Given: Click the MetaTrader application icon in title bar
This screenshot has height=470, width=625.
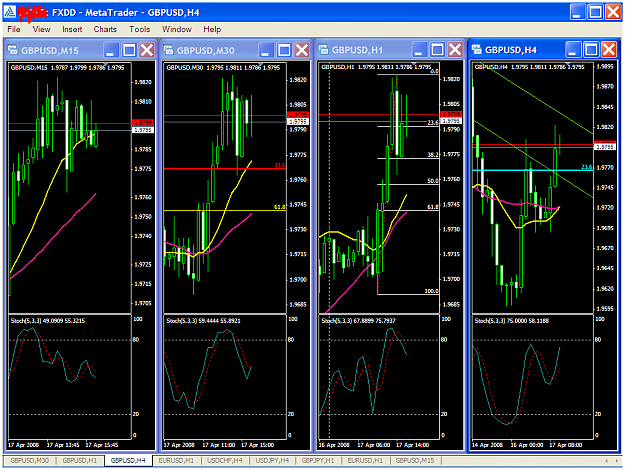Looking at the screenshot, I should tap(10, 12).
